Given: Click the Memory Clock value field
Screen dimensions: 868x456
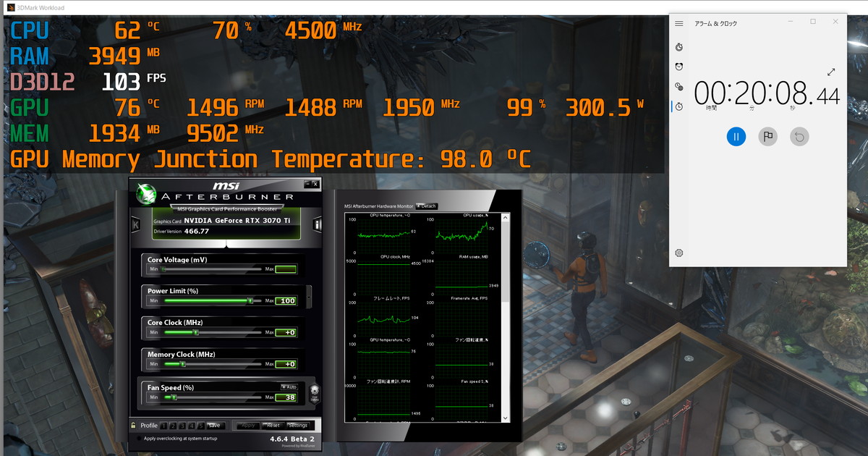Looking at the screenshot, I should pos(286,364).
